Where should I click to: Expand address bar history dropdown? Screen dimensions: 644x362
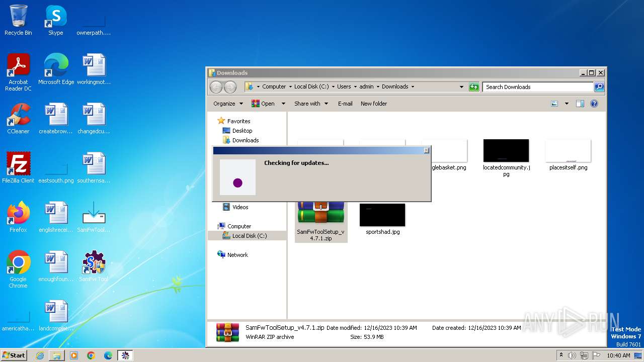tap(461, 87)
